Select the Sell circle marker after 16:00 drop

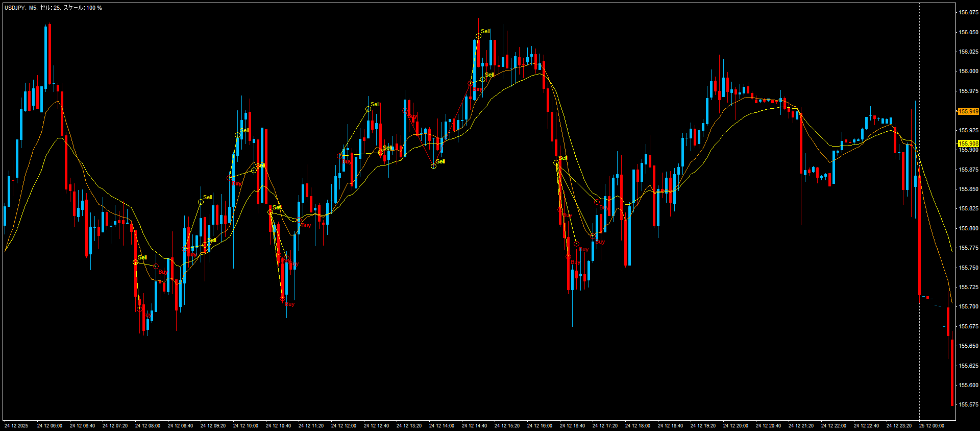[556, 163]
